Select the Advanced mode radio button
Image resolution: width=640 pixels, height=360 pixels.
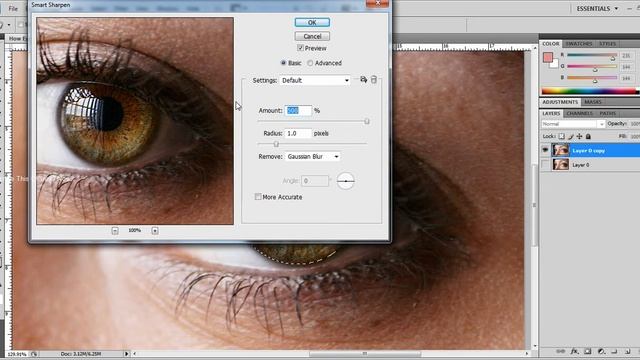[x=310, y=63]
